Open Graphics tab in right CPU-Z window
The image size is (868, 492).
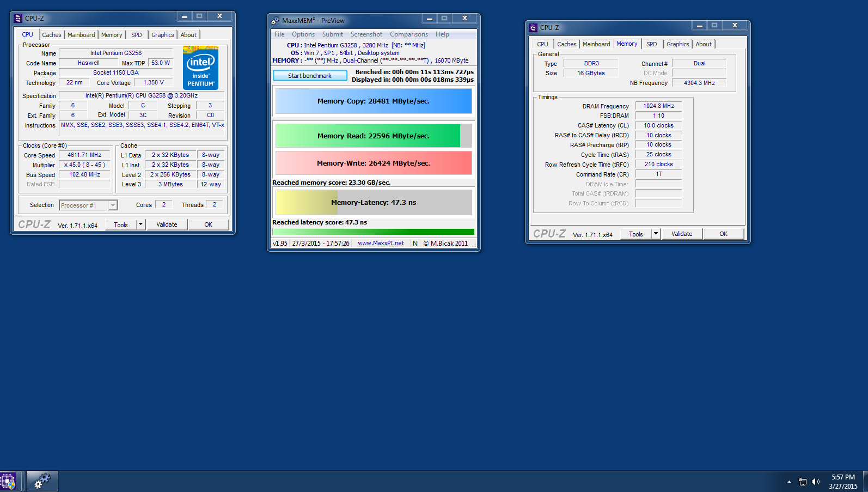coord(678,44)
